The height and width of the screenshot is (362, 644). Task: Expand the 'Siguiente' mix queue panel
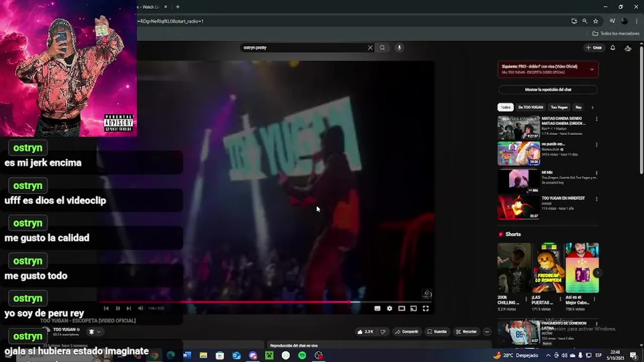coord(592,69)
